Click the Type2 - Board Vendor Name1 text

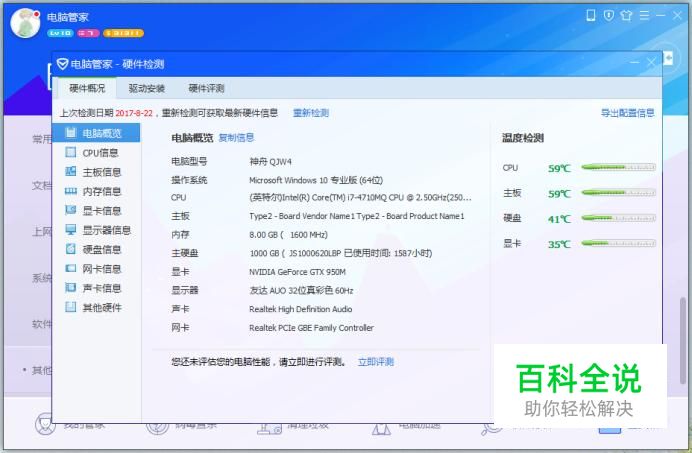(x=357, y=216)
